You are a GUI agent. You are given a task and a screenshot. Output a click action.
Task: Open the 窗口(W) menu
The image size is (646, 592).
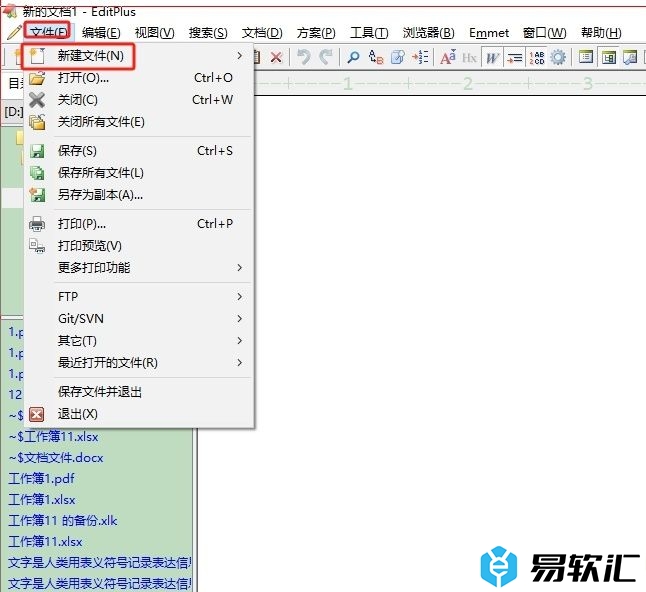tap(545, 33)
